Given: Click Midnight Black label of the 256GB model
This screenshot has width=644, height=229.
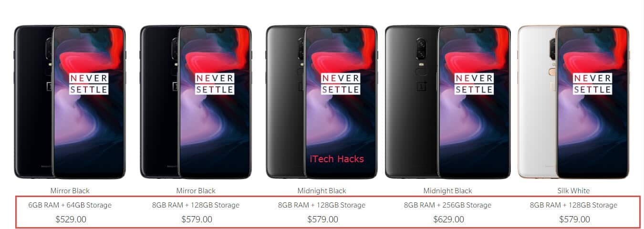Looking at the screenshot, I should click(447, 190).
